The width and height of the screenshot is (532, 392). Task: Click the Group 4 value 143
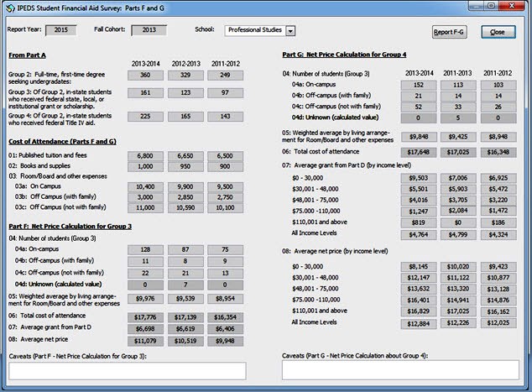(225, 117)
